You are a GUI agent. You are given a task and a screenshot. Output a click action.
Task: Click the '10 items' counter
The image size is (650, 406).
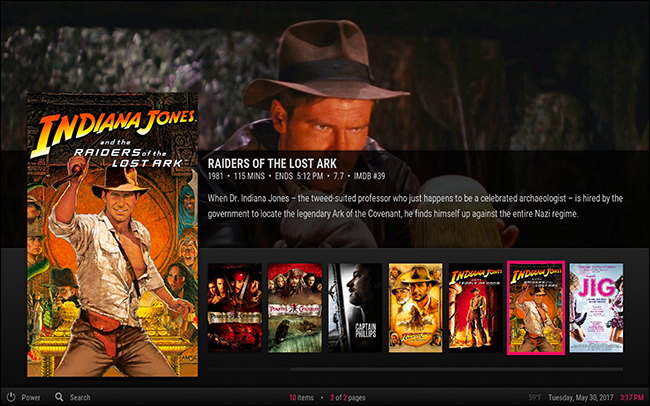coord(301,397)
